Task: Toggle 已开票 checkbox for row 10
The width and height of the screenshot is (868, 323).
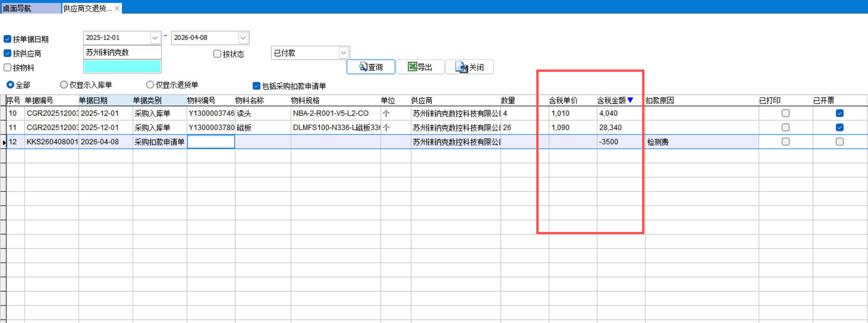Action: click(839, 113)
